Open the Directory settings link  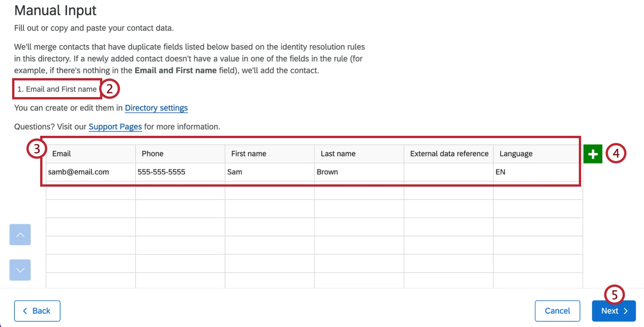pyautogui.click(x=156, y=108)
